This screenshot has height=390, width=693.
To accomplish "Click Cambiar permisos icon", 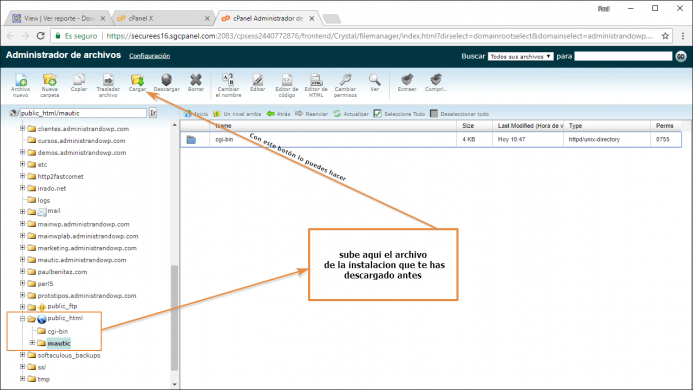I will click(x=345, y=85).
